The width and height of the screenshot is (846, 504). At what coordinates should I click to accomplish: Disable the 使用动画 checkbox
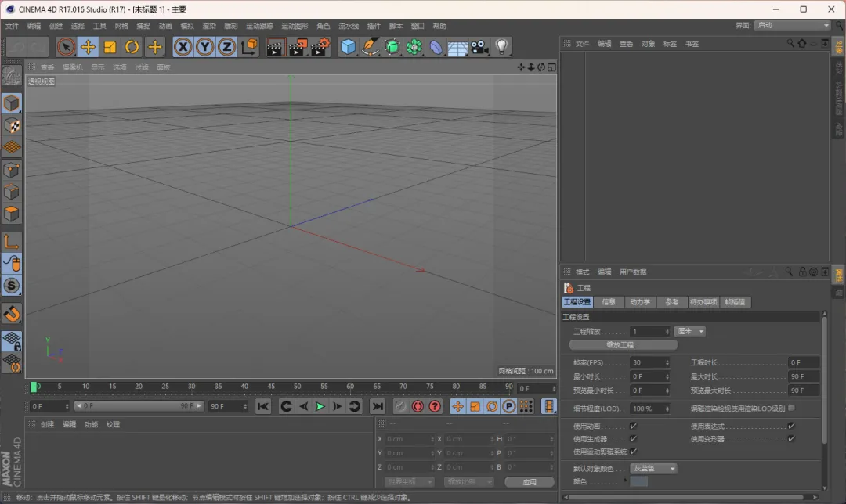pos(633,427)
